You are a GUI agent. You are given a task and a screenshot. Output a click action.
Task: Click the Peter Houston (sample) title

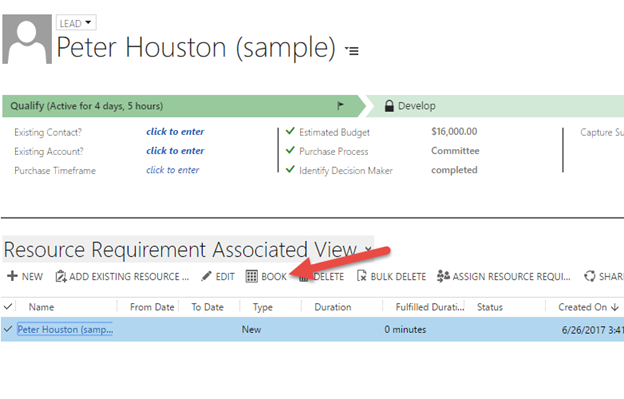point(196,48)
